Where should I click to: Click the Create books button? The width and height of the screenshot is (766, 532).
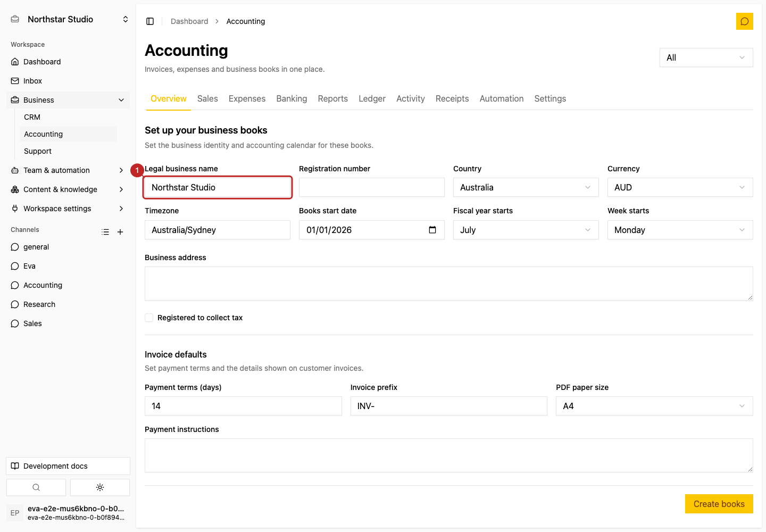pos(719,504)
